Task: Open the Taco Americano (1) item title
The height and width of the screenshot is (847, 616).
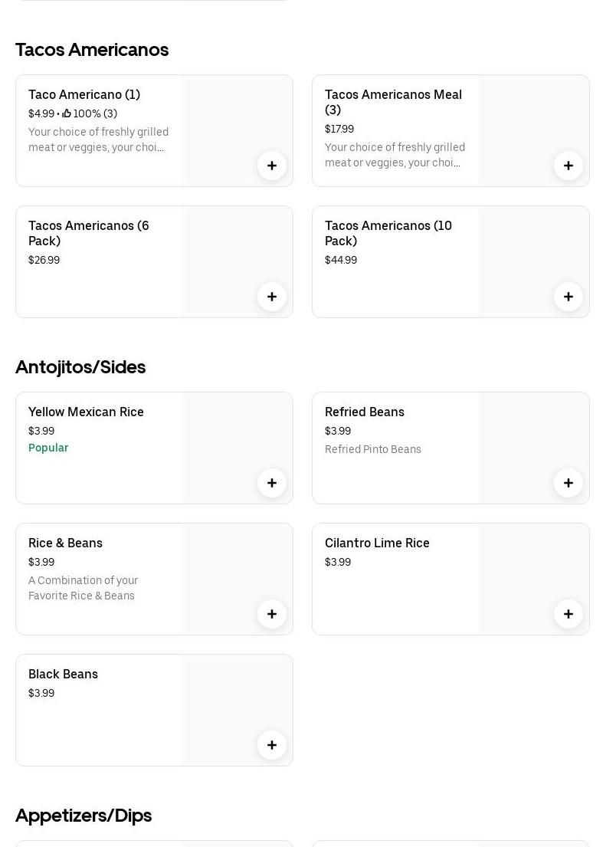Action: pos(84,94)
